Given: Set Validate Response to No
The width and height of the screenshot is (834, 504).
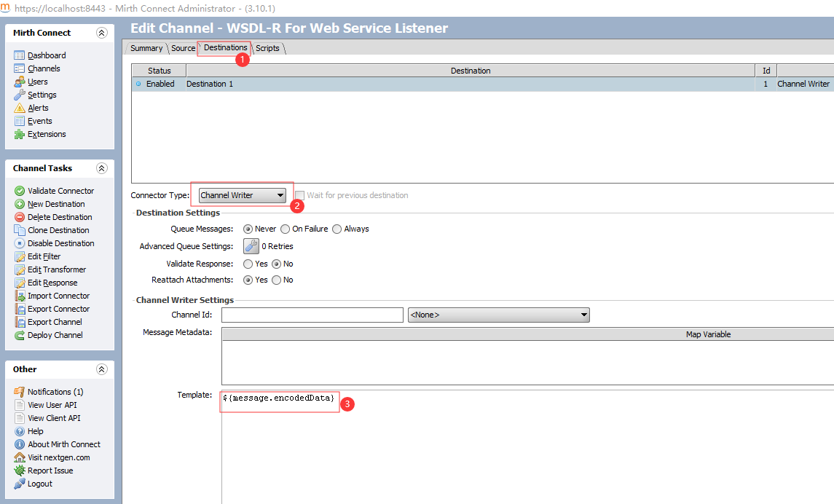Looking at the screenshot, I should [x=276, y=264].
